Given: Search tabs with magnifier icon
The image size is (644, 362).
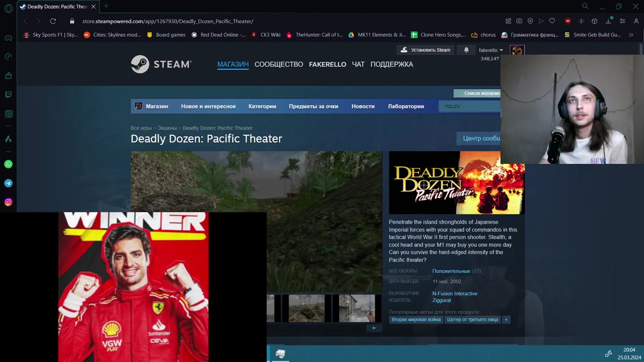Looking at the screenshot, I should (x=585, y=7).
